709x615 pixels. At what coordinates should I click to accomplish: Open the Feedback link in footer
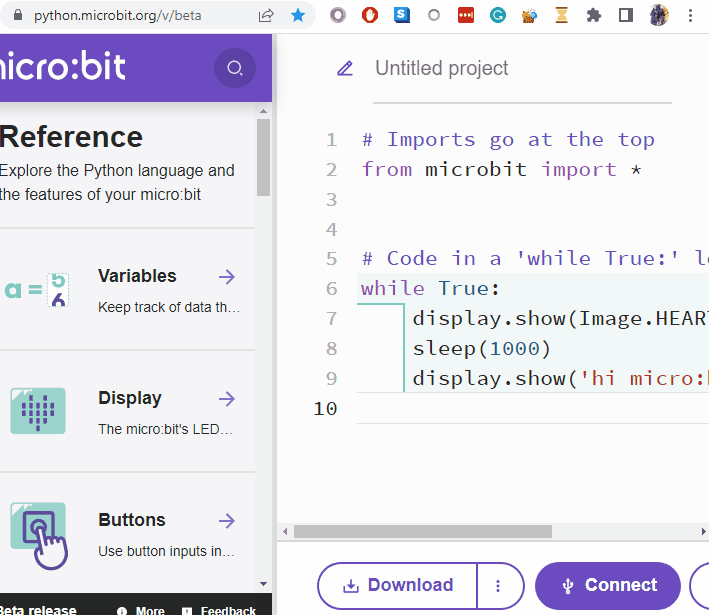pyautogui.click(x=219, y=610)
